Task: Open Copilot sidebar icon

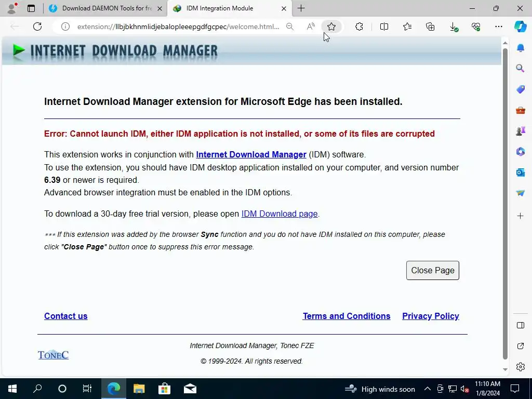Action: [520, 26]
